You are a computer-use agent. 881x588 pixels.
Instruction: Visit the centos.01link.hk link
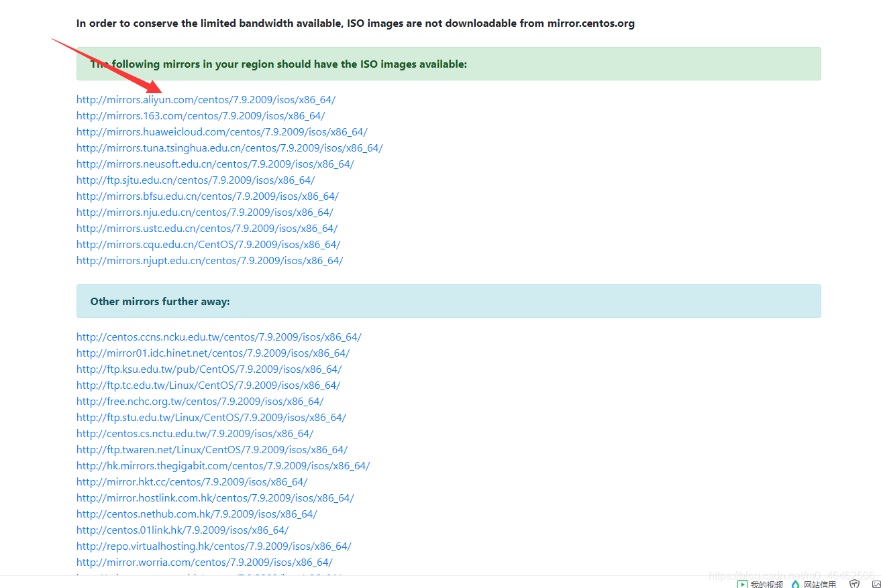coord(183,530)
